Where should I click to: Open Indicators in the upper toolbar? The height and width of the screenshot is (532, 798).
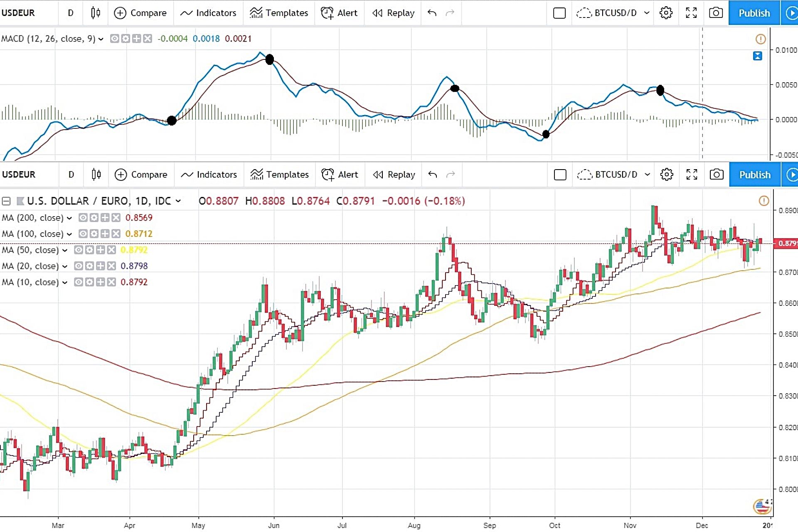208,13
